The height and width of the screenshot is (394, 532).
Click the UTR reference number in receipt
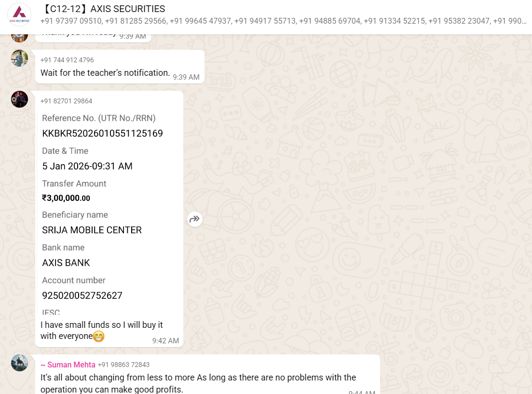[x=102, y=133]
